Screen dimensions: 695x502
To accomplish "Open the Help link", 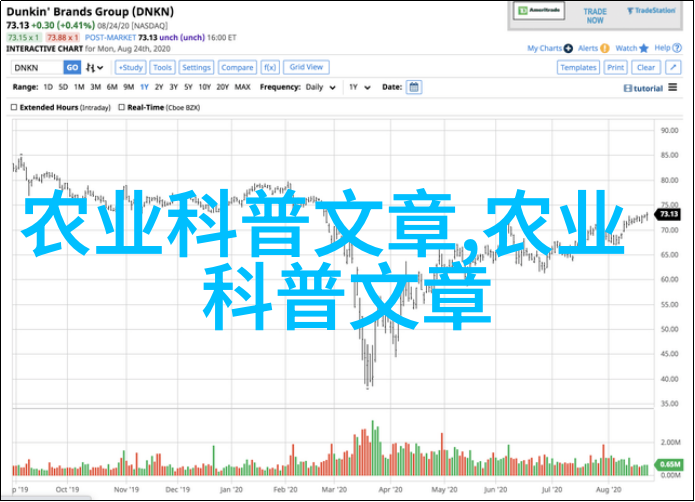I will (x=662, y=48).
